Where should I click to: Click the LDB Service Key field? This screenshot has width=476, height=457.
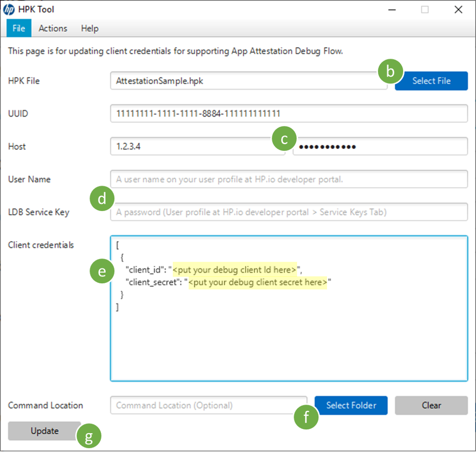[x=289, y=212]
